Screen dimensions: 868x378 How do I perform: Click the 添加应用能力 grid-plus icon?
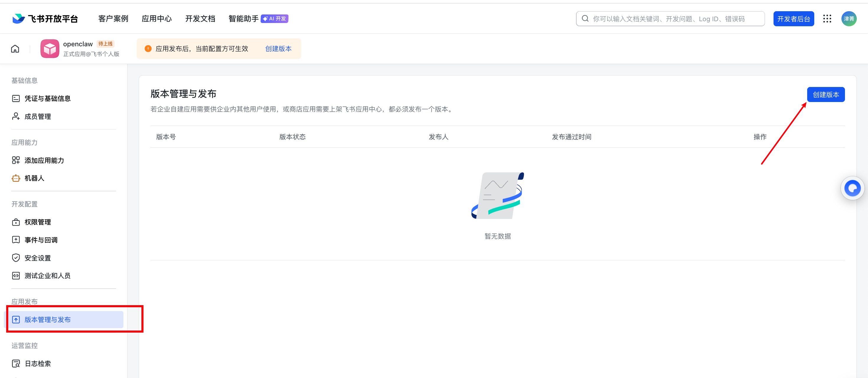click(x=16, y=160)
